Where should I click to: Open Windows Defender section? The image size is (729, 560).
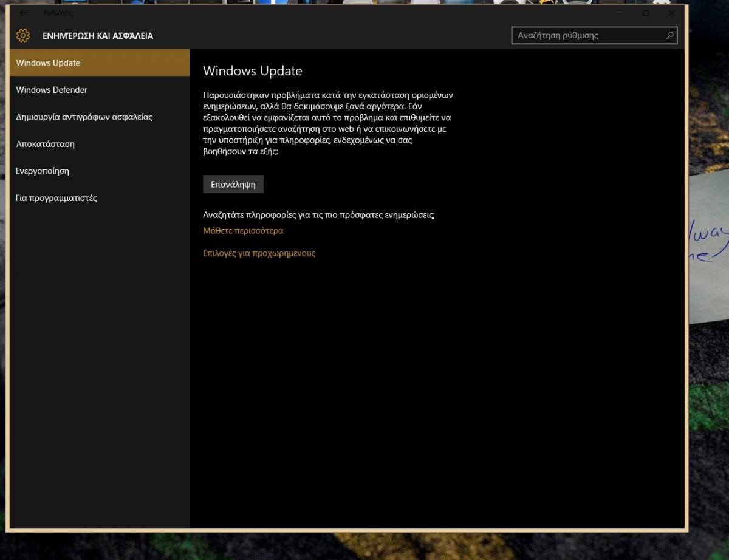(x=100, y=90)
